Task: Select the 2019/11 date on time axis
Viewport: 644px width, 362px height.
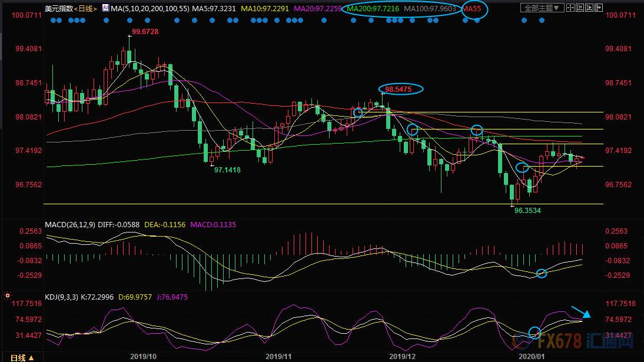Action: point(278,357)
